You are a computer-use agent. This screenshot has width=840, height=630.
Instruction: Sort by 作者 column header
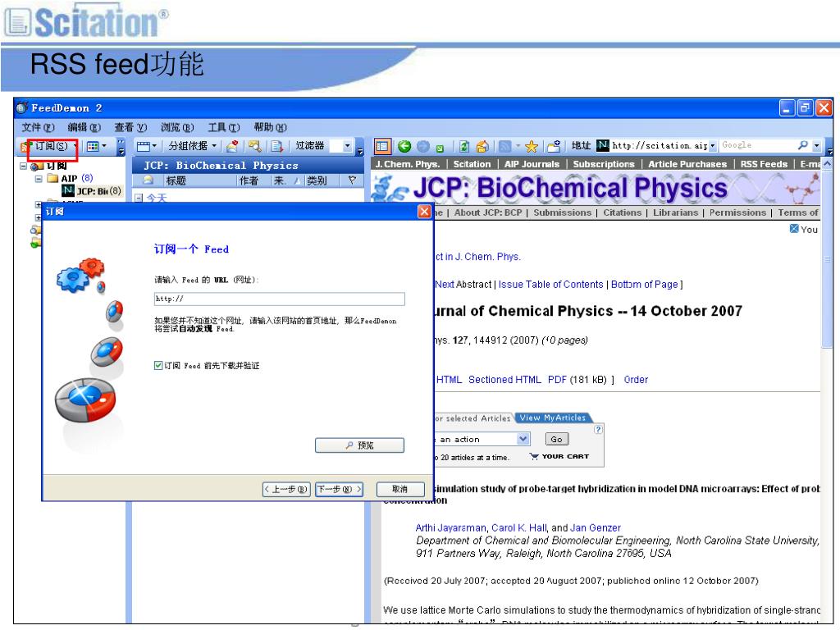253,180
